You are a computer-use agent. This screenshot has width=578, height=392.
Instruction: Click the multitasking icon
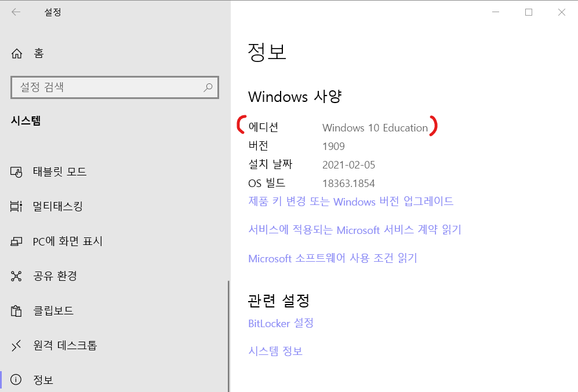click(16, 207)
